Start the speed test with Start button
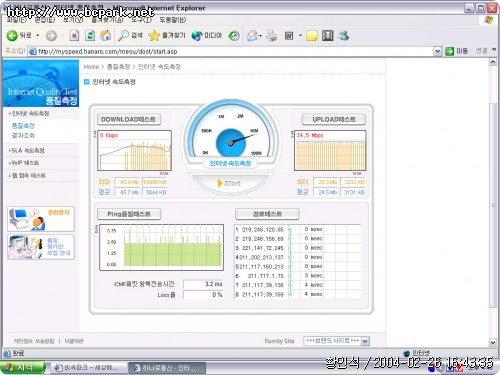 pos(229,183)
